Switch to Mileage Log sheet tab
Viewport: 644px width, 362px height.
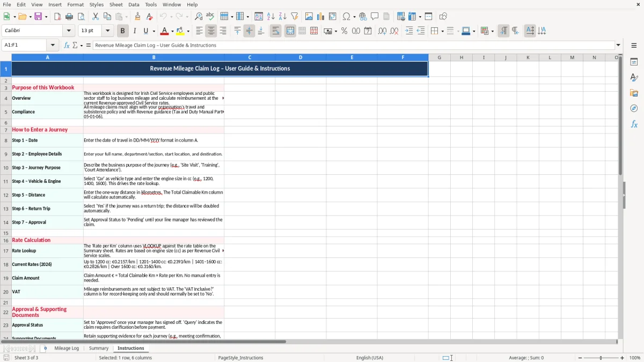coord(67,348)
